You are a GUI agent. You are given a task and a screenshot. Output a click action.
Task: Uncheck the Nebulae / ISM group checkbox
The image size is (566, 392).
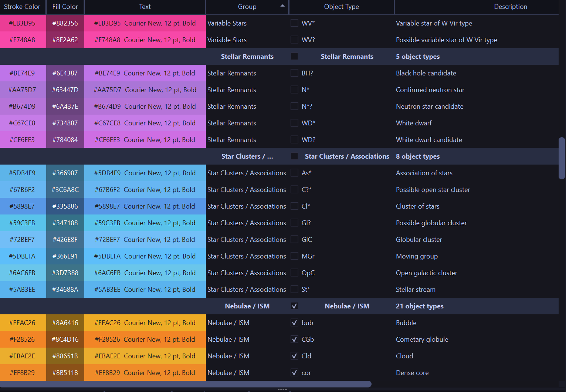294,306
